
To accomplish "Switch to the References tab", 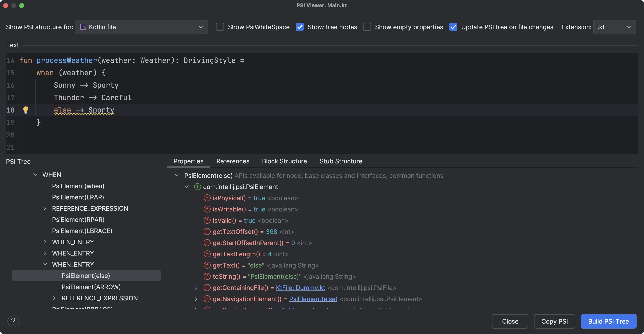I will [233, 161].
